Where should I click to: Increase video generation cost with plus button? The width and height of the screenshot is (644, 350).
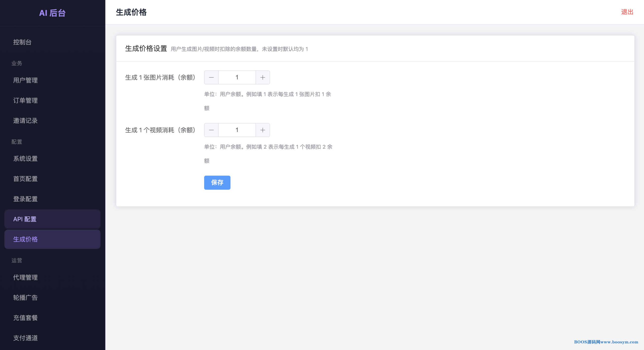click(x=263, y=130)
